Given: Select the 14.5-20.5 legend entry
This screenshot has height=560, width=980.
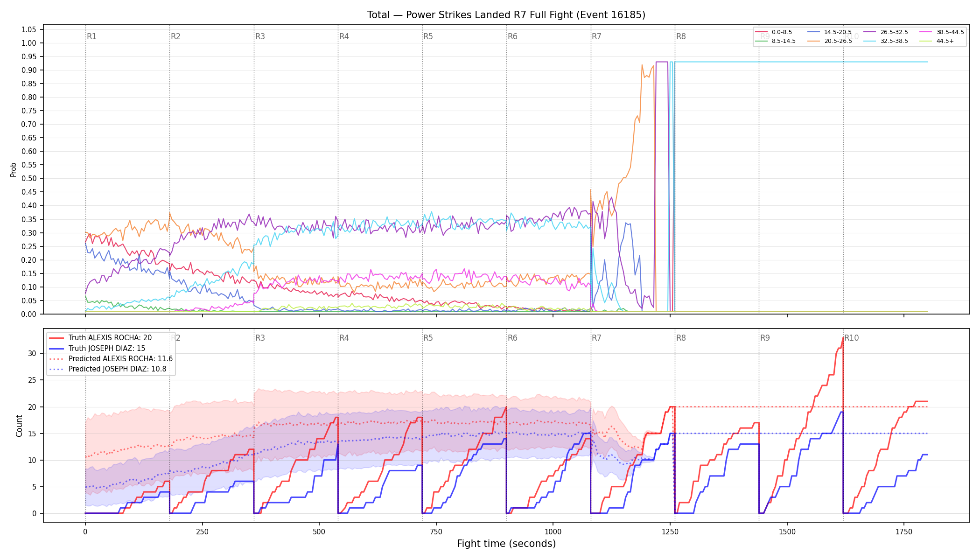Looking at the screenshot, I should 829,32.
